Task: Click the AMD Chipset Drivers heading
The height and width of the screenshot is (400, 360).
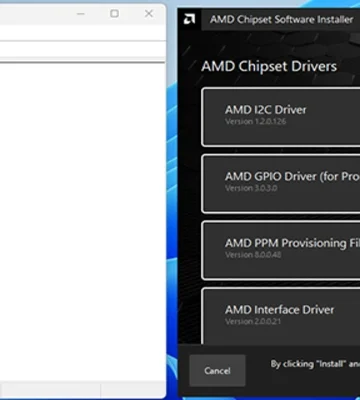Action: (269, 66)
